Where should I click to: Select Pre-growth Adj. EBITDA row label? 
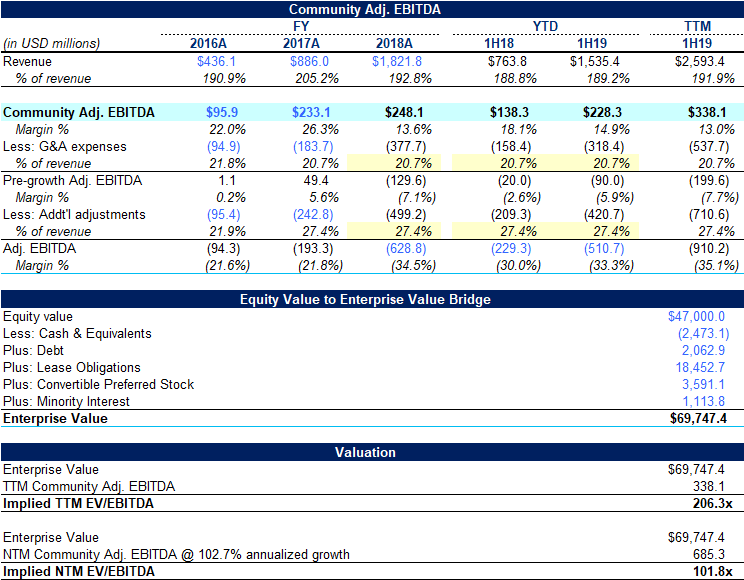coord(73,181)
